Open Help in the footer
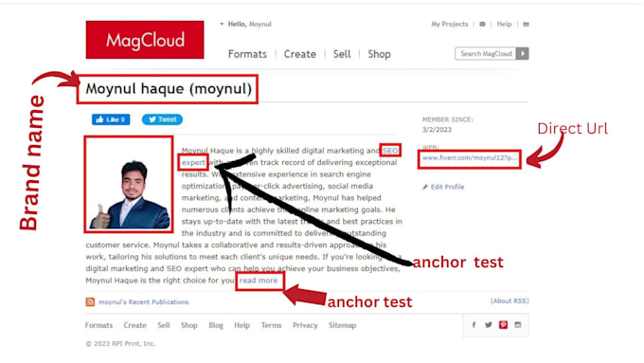Screen dimensions: 644x363 pos(241,325)
